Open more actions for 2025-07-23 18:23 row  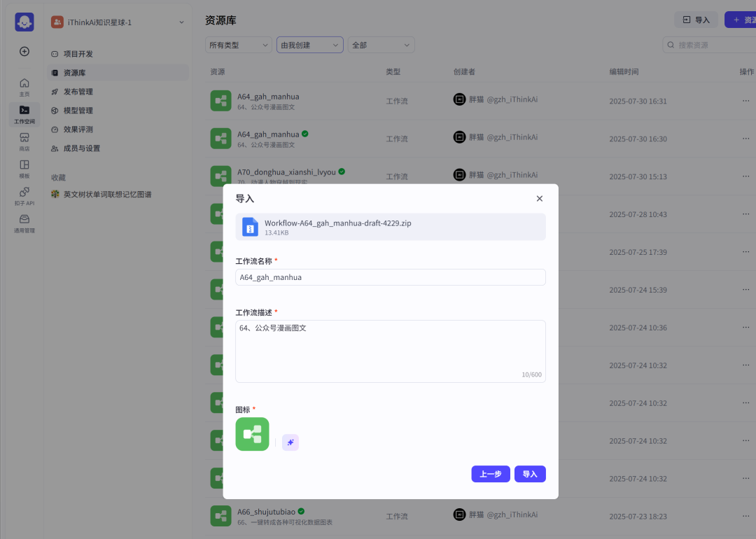pos(746,516)
